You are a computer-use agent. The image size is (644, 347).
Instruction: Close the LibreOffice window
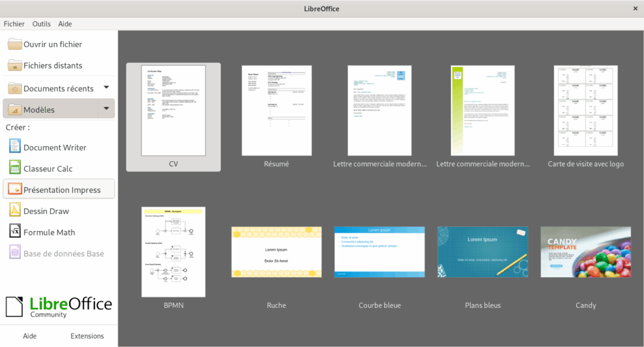[635, 8]
